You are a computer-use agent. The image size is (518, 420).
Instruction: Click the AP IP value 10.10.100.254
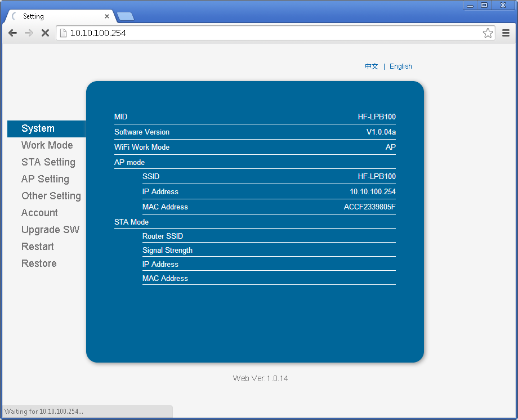[x=373, y=191]
